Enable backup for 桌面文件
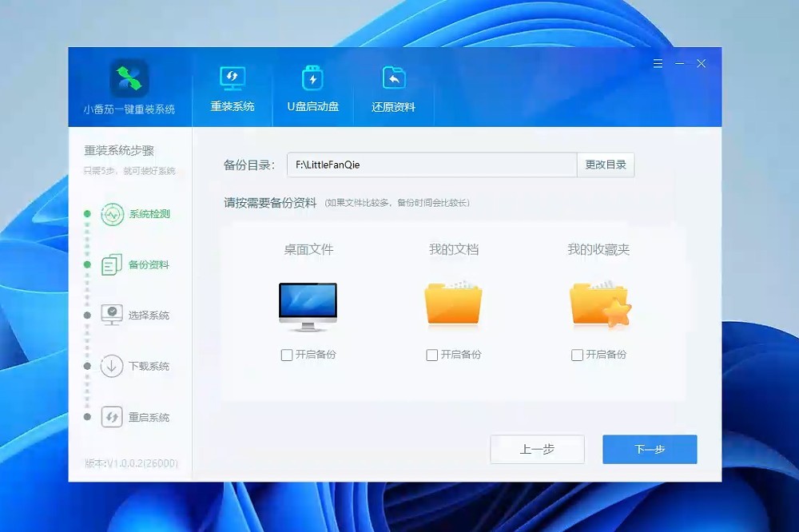 (284, 355)
